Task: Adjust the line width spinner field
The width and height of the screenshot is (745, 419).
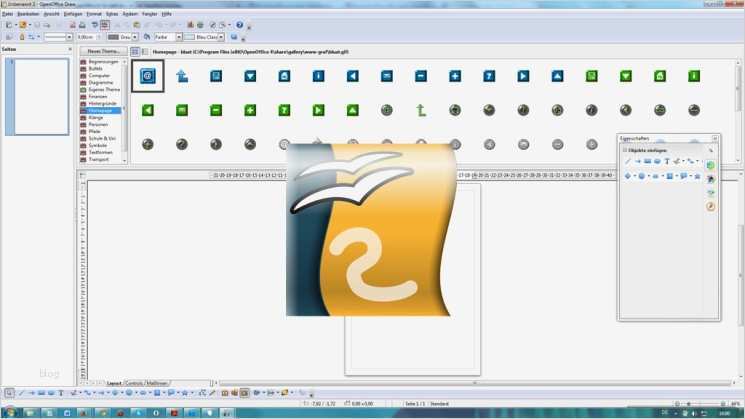Action: 89,37
